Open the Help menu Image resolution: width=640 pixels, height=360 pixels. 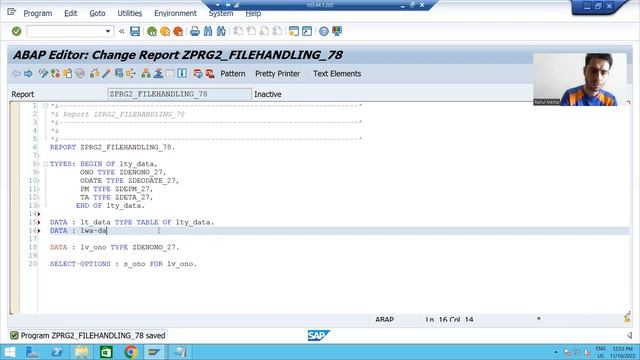tap(253, 14)
